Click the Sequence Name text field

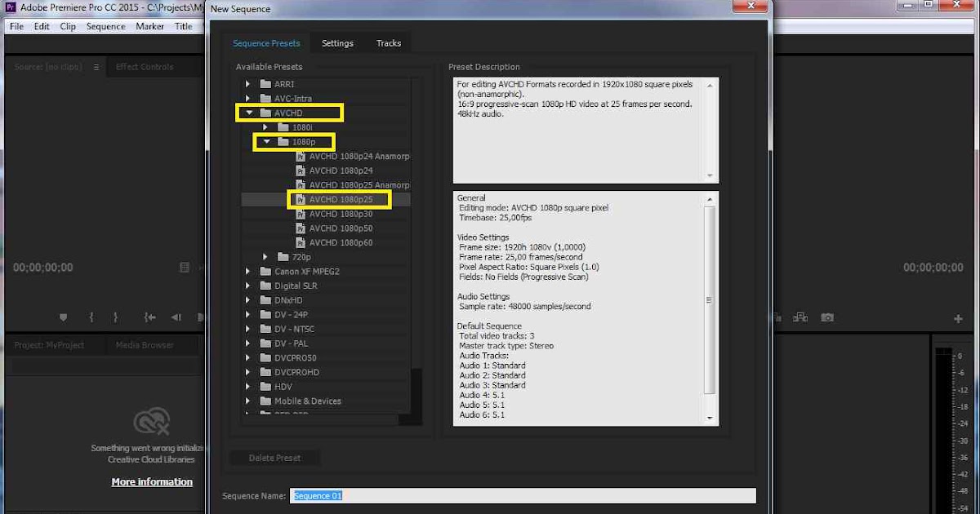(x=523, y=496)
